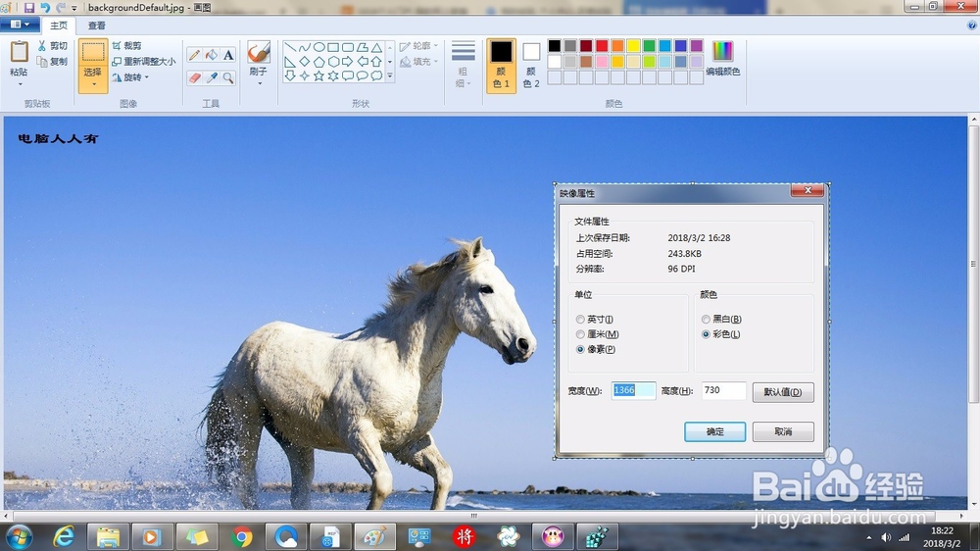Click the Brushes icon

258,52
